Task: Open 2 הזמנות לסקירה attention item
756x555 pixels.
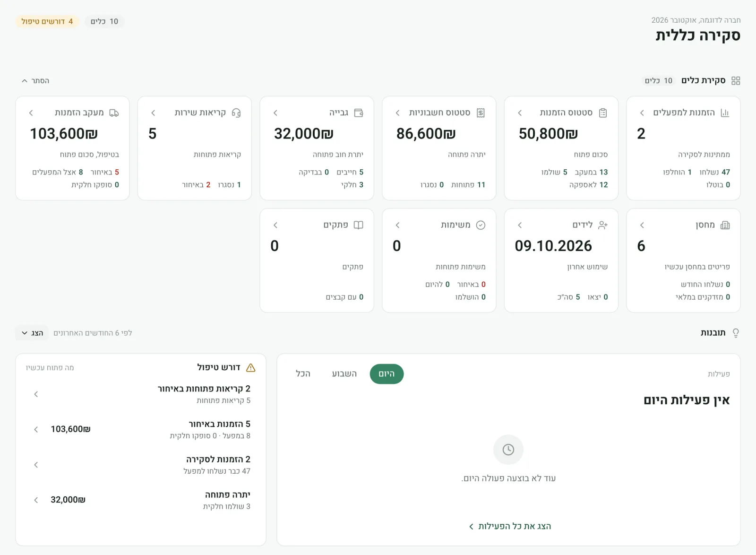Action: pos(140,465)
